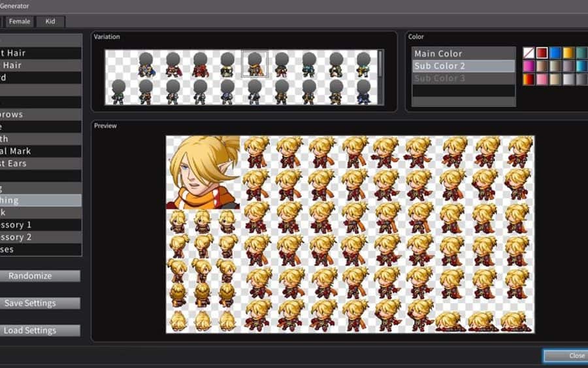Switch to the Female tab
Screen dimensions: 588x368
(x=20, y=22)
